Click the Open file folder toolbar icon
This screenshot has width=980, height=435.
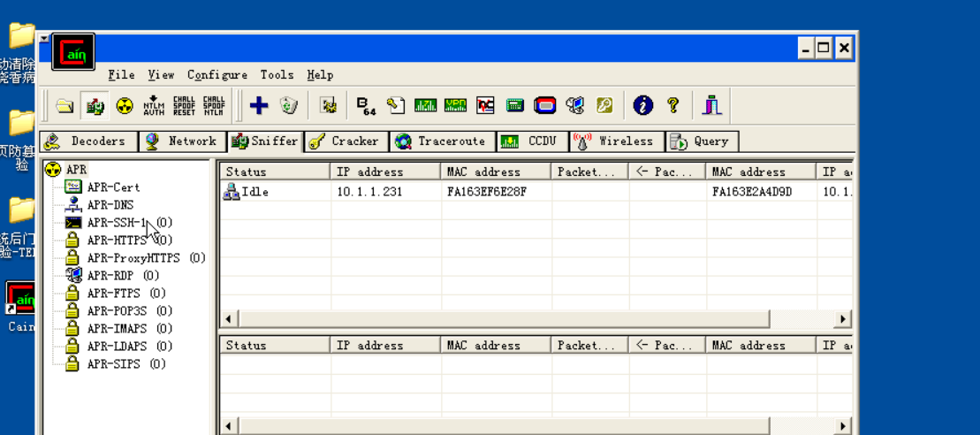[65, 105]
